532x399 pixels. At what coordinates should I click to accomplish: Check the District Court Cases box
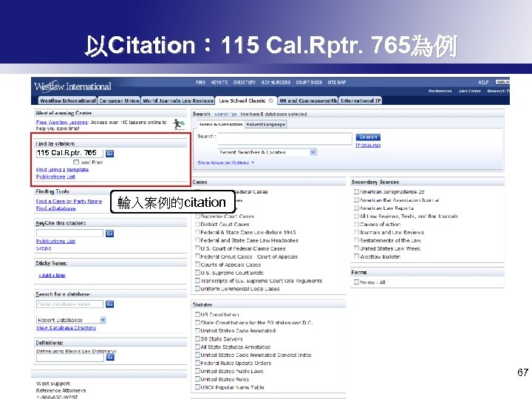pos(197,225)
